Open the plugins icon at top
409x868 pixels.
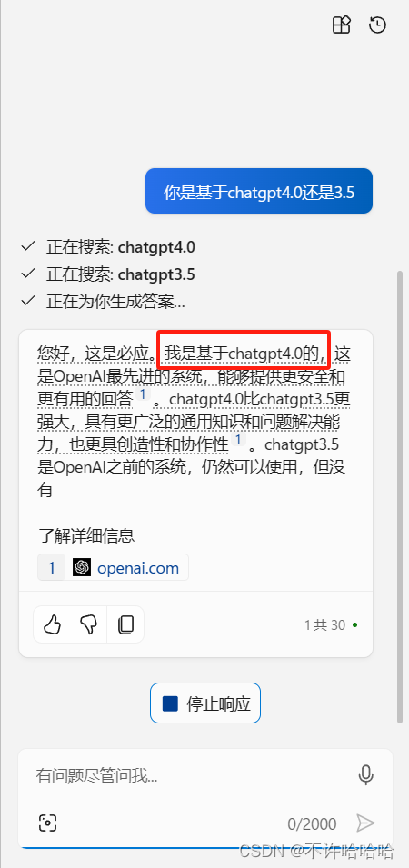click(x=342, y=25)
